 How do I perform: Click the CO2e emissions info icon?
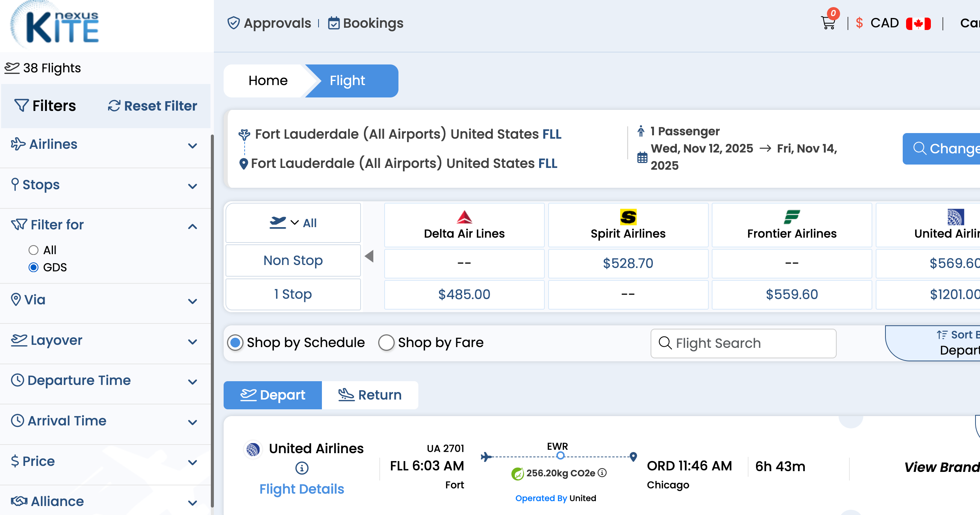point(602,473)
